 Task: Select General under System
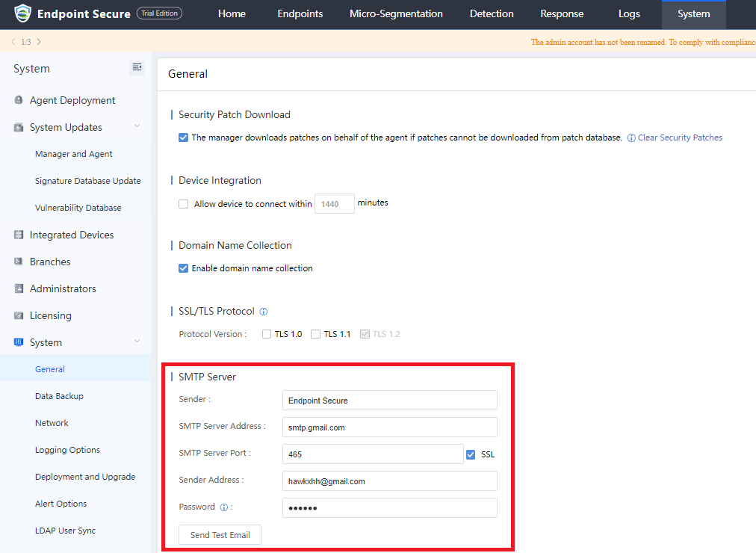pyautogui.click(x=49, y=369)
